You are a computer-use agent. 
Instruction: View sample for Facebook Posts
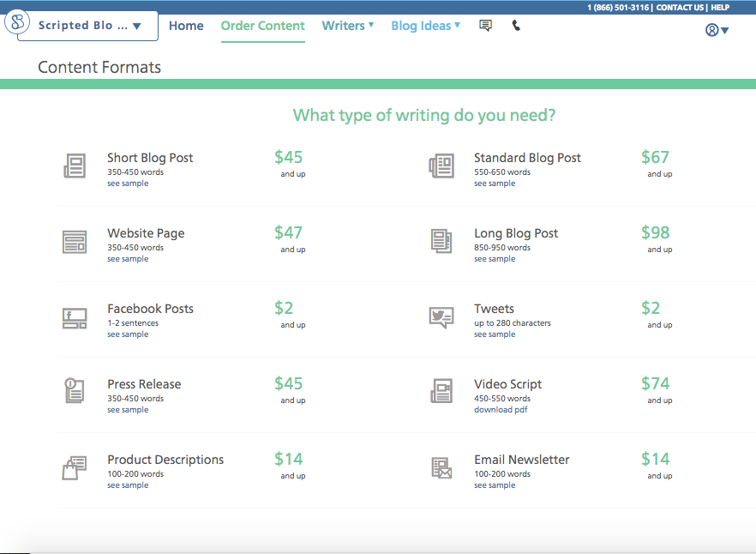(x=128, y=334)
